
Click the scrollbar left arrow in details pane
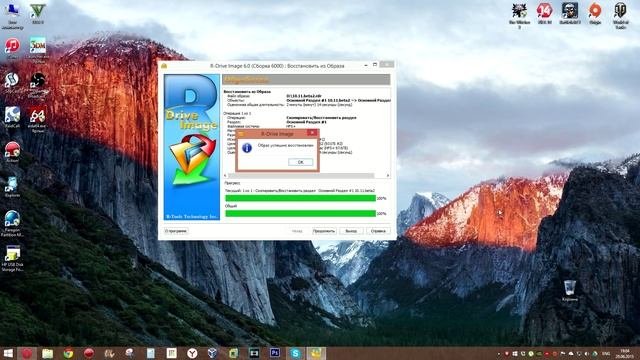225,176
